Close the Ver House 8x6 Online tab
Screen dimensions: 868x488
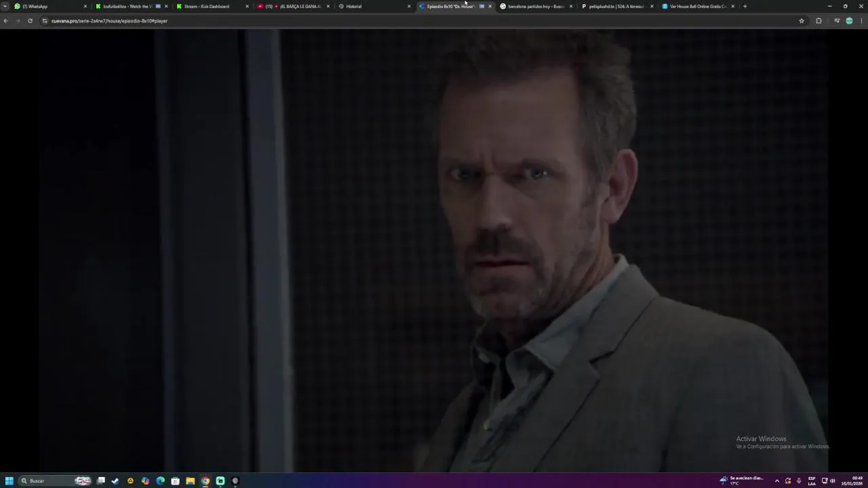[x=733, y=6]
